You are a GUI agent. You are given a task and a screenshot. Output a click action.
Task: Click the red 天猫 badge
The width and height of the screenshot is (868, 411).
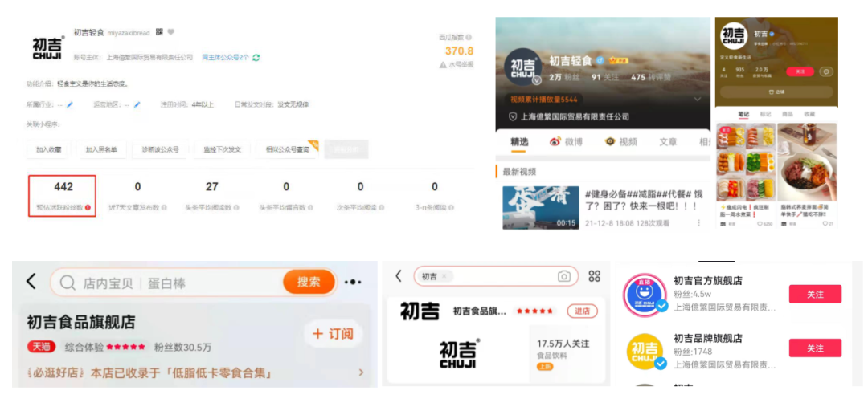point(42,347)
